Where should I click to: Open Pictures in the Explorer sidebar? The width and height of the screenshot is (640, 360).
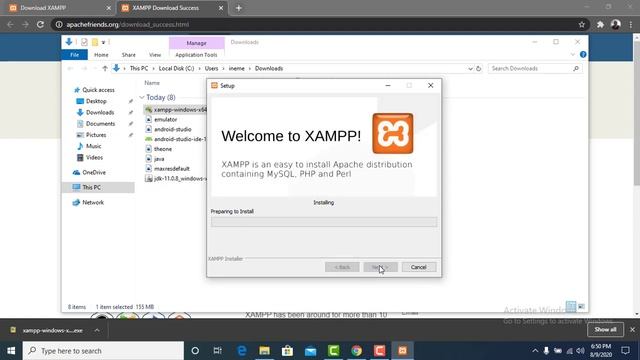(x=96, y=135)
